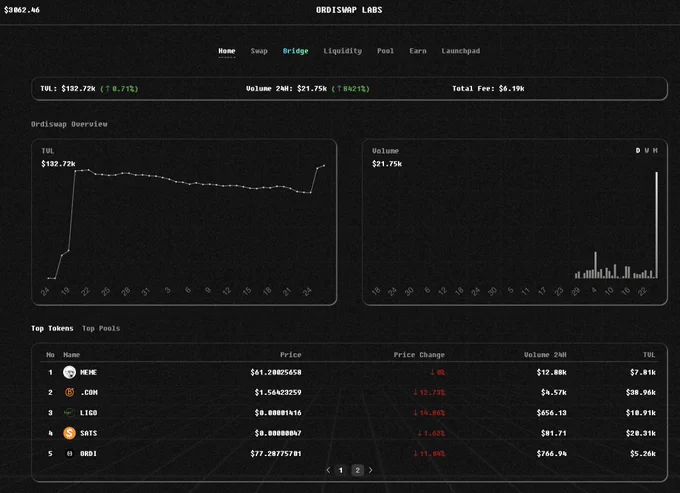Click .COM TVL value $38.96k
The image size is (680, 493).
click(x=641, y=392)
